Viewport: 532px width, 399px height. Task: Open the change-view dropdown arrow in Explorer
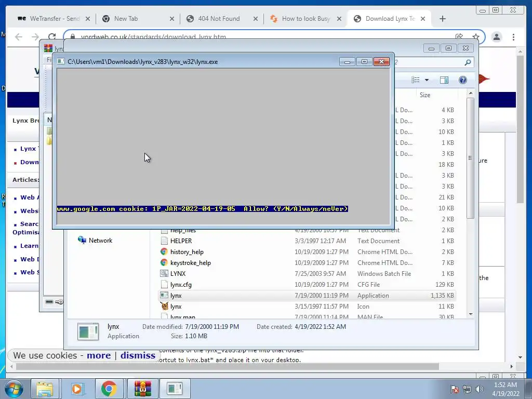pos(427,80)
